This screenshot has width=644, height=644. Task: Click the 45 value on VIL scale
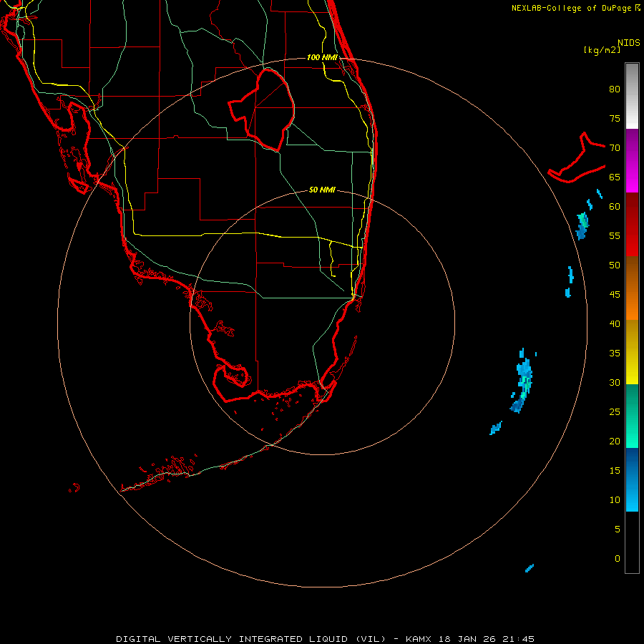pyautogui.click(x=615, y=295)
